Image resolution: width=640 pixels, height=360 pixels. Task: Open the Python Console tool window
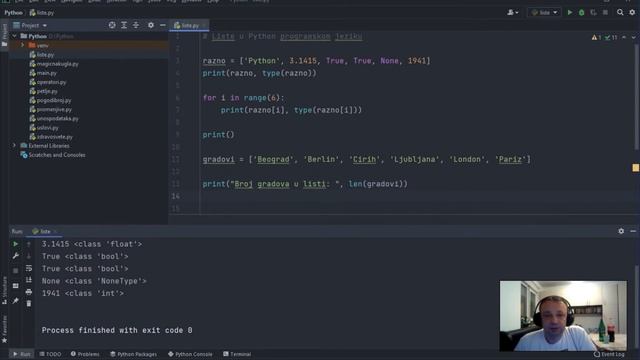(x=190, y=354)
